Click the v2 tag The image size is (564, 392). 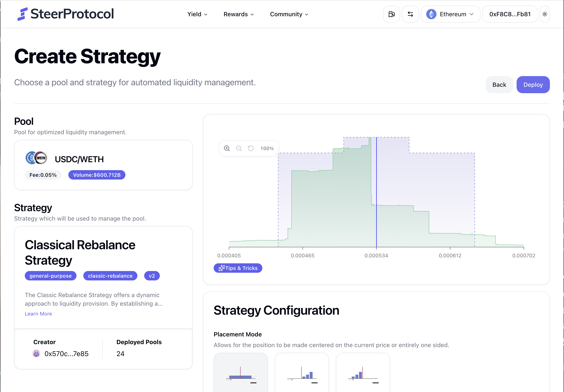click(x=152, y=276)
